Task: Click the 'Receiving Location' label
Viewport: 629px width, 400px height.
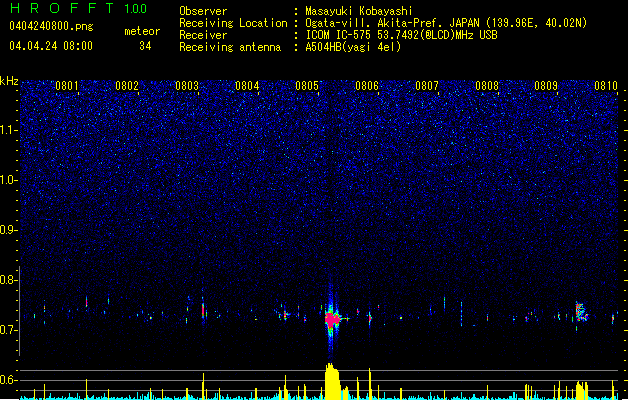Action: point(233,23)
